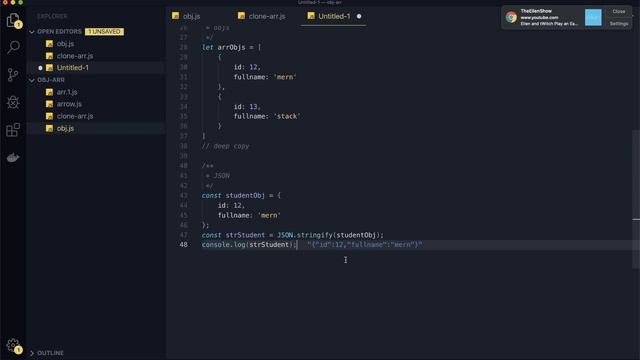Screen dimensions: 640x360
Task: Collapse the Open Editors section
Action: (32, 31)
